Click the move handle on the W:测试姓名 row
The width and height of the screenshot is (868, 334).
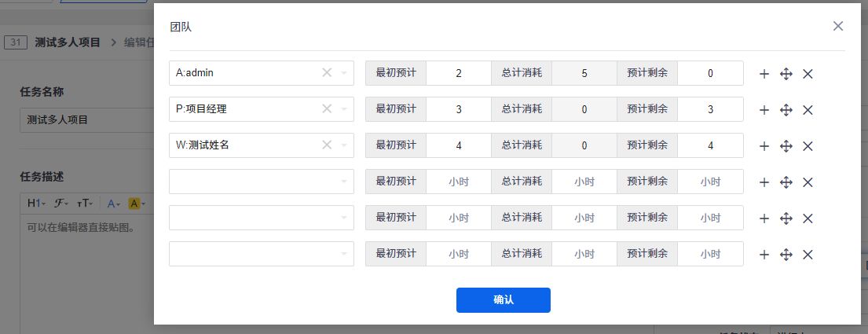(x=786, y=146)
